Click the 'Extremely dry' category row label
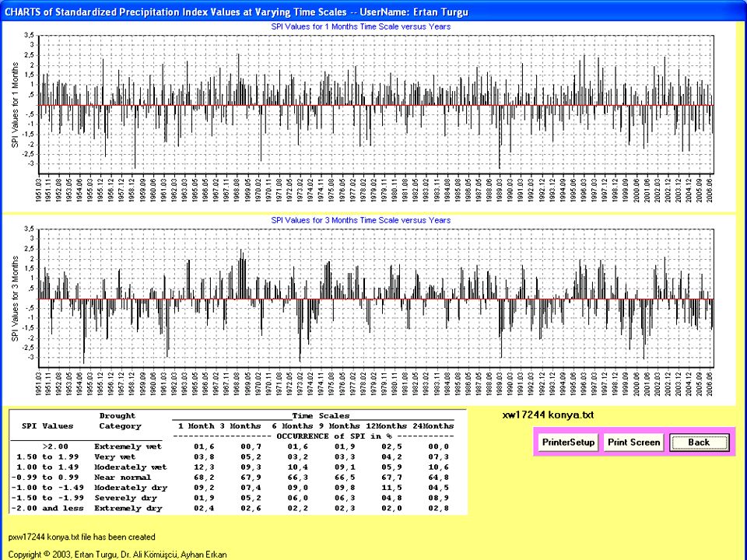747x560 pixels. pyautogui.click(x=128, y=508)
